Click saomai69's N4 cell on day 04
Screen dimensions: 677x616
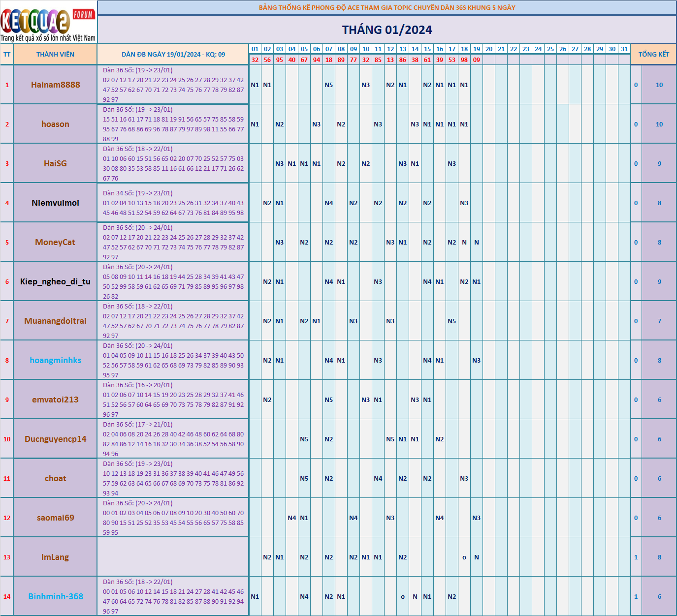tap(292, 518)
